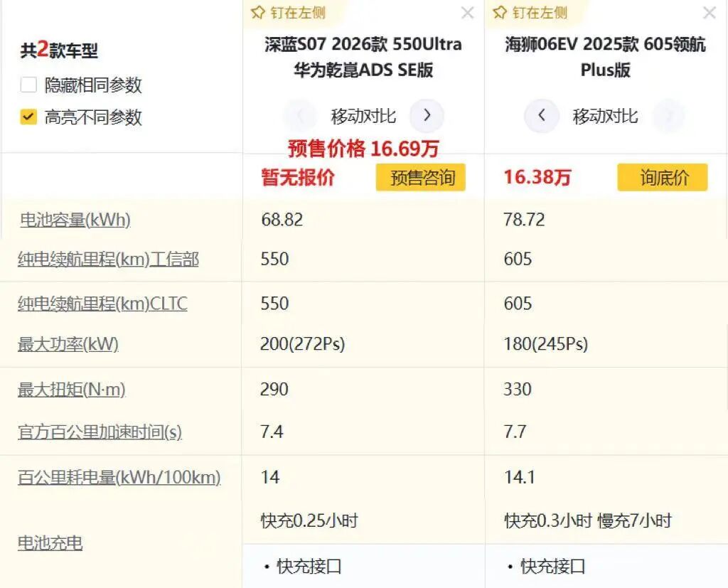Click pin icon above 海狮06EV column
Viewport: 728px width, 588px height.
(x=500, y=13)
